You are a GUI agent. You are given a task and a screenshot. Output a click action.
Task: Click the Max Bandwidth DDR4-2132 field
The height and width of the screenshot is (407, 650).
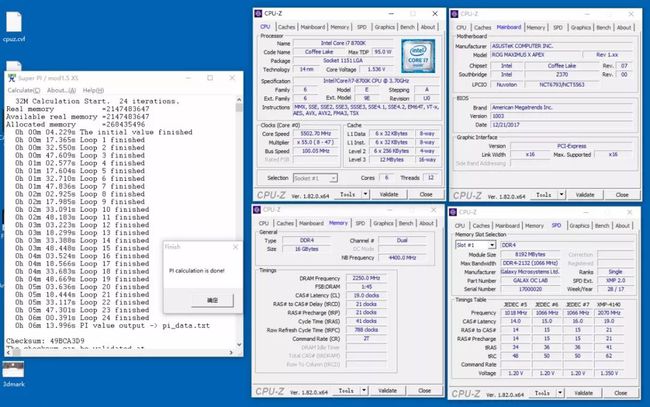pyautogui.click(x=530, y=263)
